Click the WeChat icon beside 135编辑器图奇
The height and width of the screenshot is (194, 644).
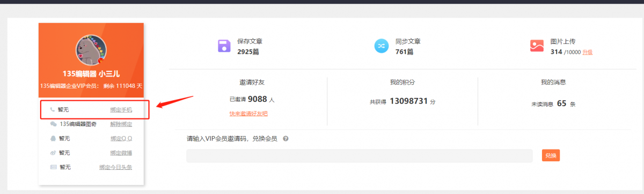point(53,124)
